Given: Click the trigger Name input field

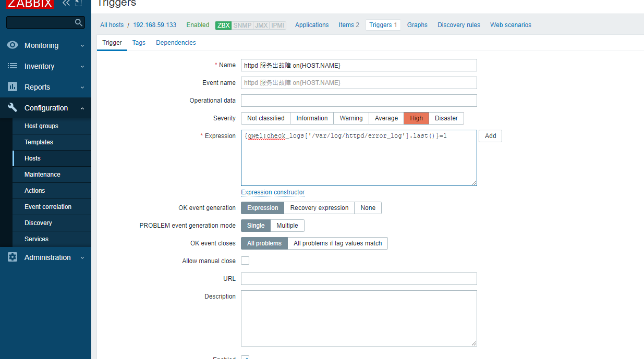Looking at the screenshot, I should (x=359, y=65).
